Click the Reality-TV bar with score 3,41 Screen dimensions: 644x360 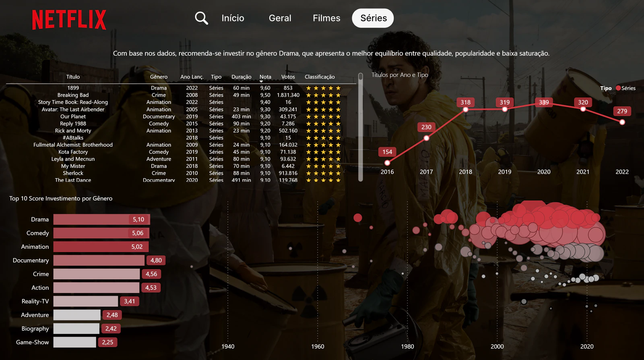pyautogui.click(x=86, y=301)
